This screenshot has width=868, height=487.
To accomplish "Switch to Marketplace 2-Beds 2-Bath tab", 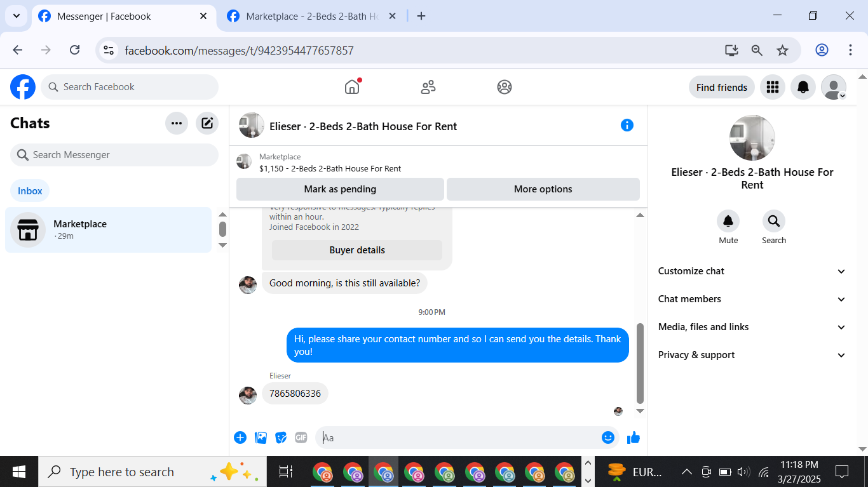I will [x=311, y=17].
